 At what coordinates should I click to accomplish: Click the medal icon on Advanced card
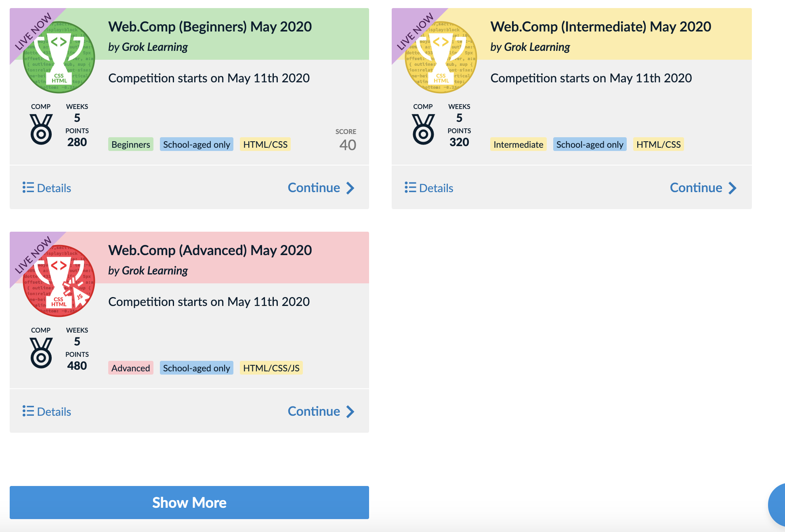pos(41,353)
